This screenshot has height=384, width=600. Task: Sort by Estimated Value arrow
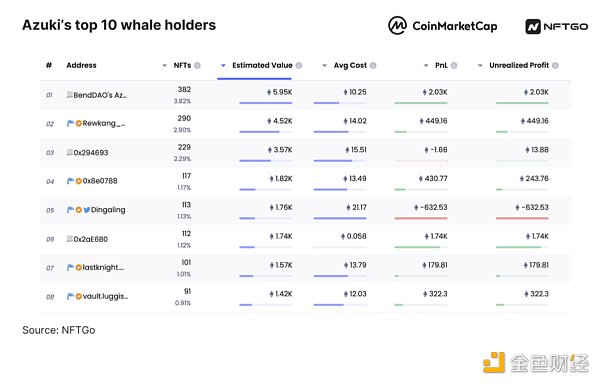[x=223, y=65]
